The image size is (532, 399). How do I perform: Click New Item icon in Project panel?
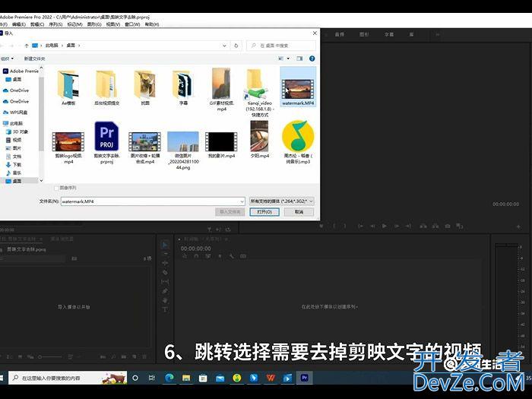coord(135,357)
